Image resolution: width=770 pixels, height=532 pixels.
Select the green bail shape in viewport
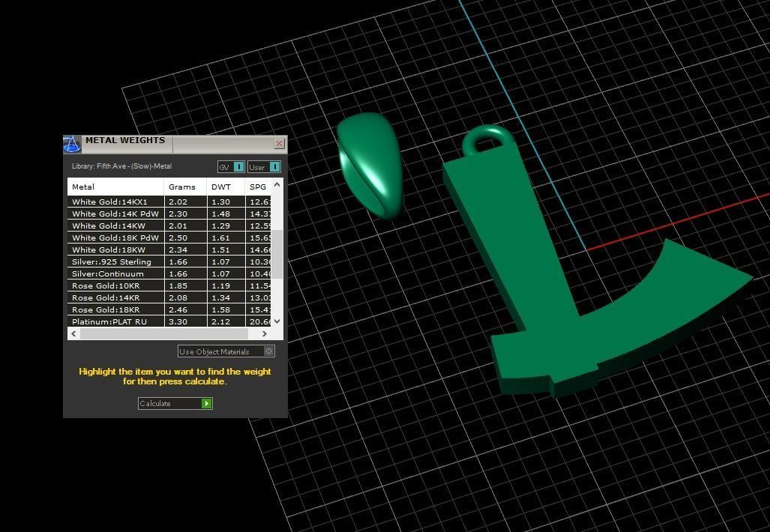(370, 166)
